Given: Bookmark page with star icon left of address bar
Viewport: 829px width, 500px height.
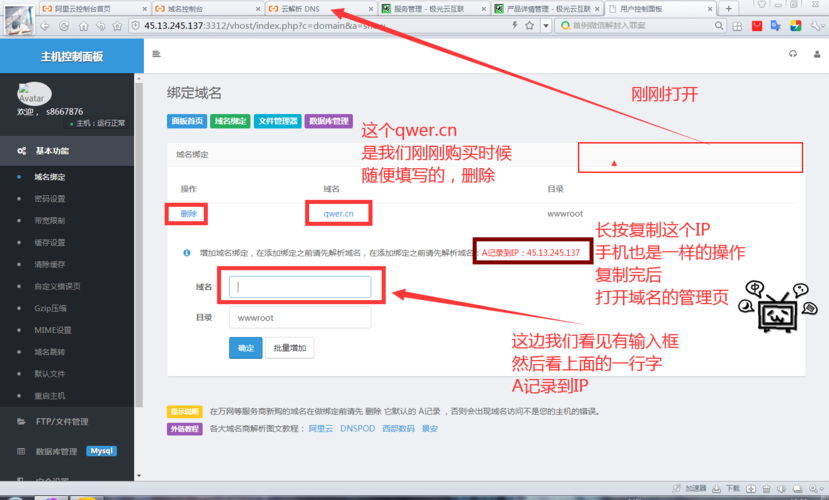Looking at the screenshot, I should [117, 26].
